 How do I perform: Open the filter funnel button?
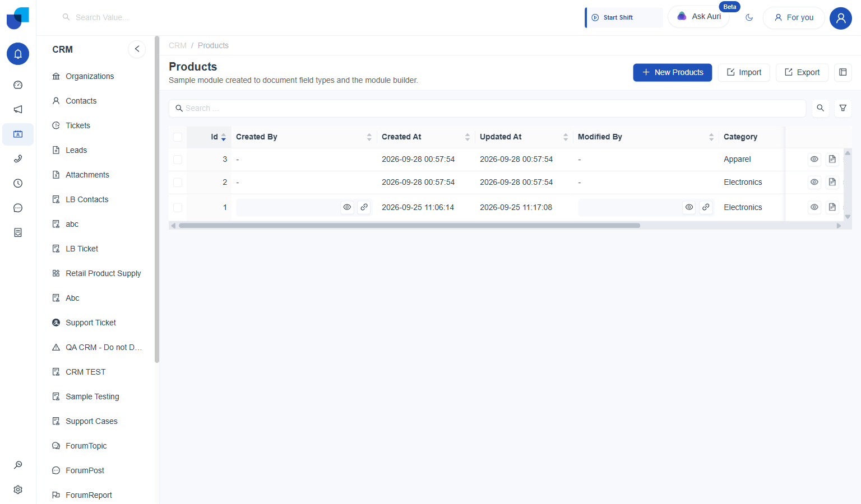pos(843,108)
